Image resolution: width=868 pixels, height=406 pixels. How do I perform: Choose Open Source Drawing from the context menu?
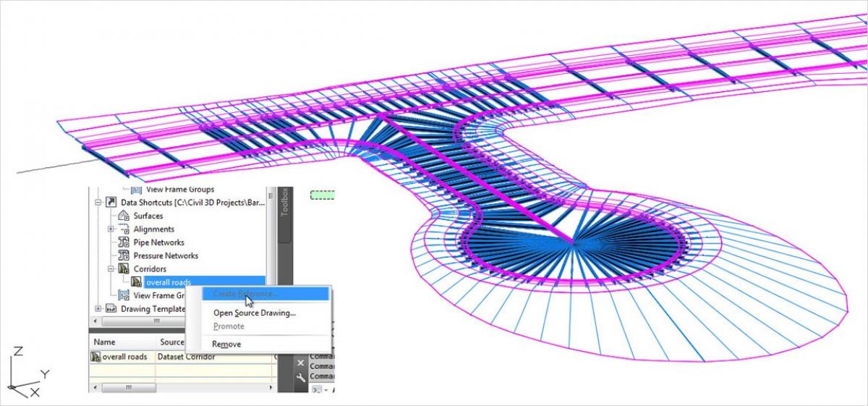point(254,313)
